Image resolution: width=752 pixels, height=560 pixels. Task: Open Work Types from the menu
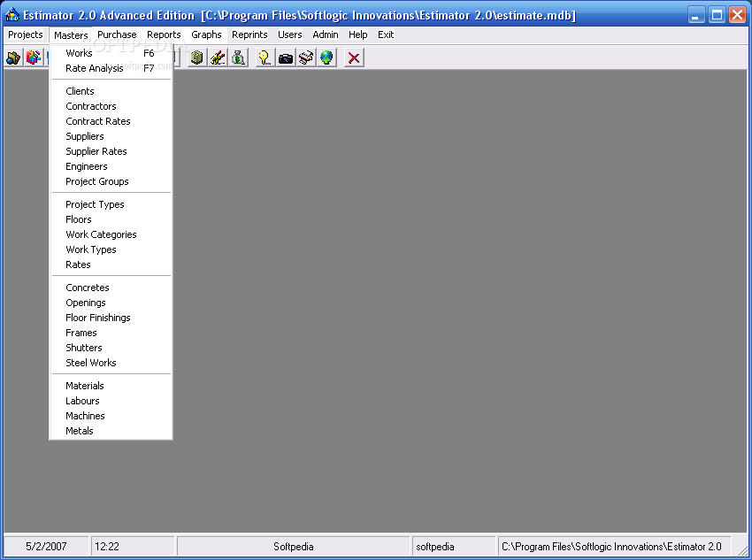111,249
